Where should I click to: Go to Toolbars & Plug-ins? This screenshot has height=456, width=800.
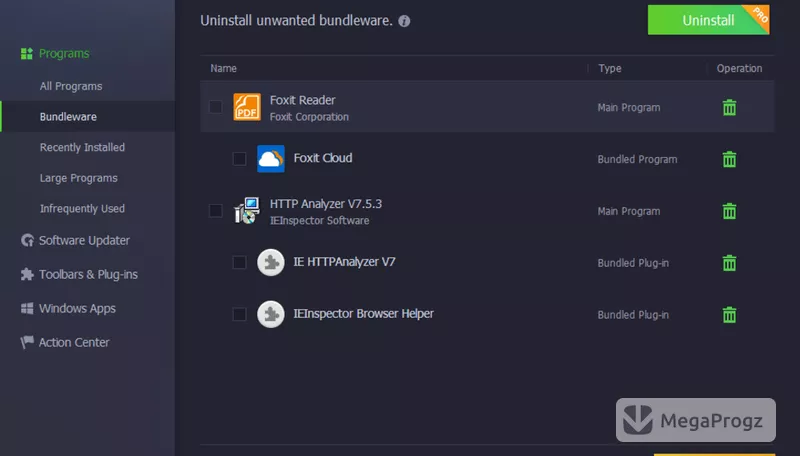(x=88, y=274)
